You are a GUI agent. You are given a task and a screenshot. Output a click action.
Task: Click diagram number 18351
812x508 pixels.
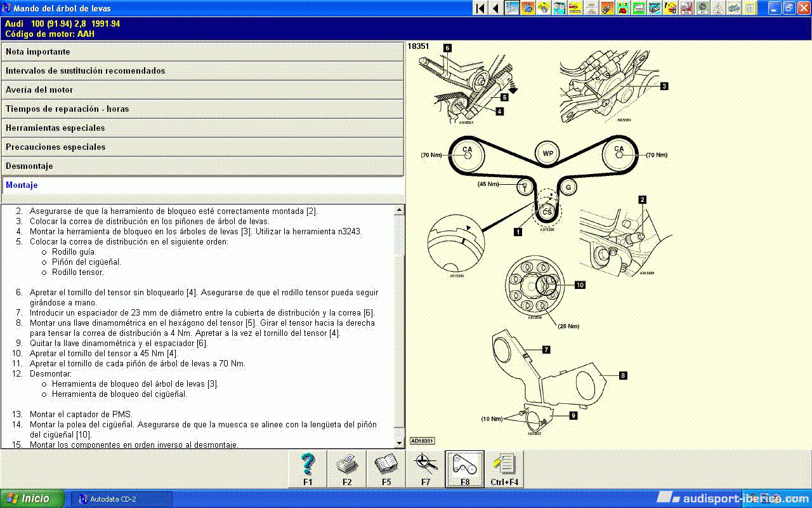click(418, 46)
